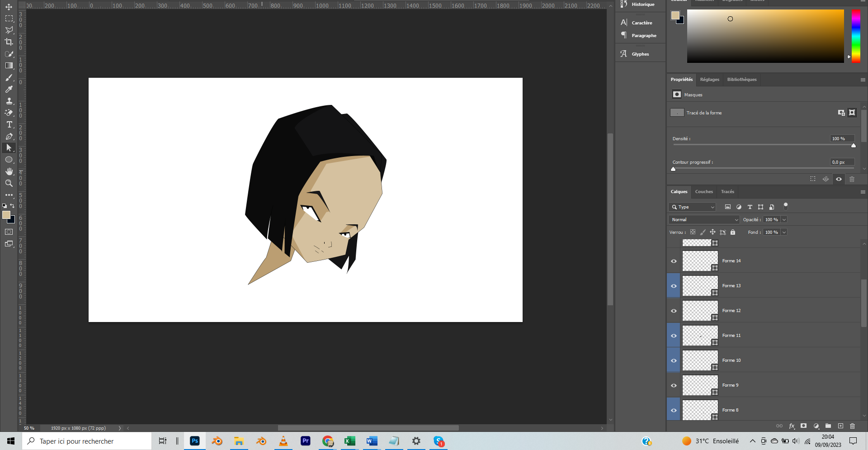Viewport: 868px width, 450px height.
Task: Select the Path Selection arrow tool
Action: click(x=9, y=148)
